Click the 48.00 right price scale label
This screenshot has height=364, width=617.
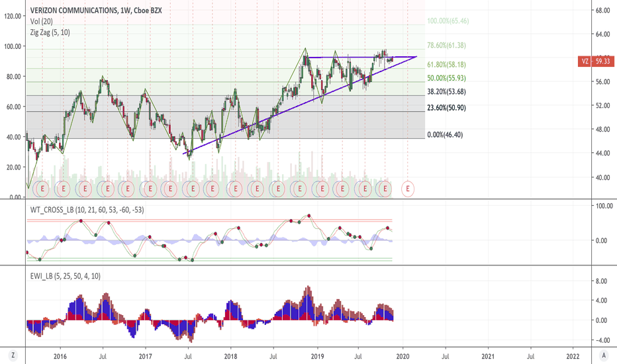click(x=603, y=130)
